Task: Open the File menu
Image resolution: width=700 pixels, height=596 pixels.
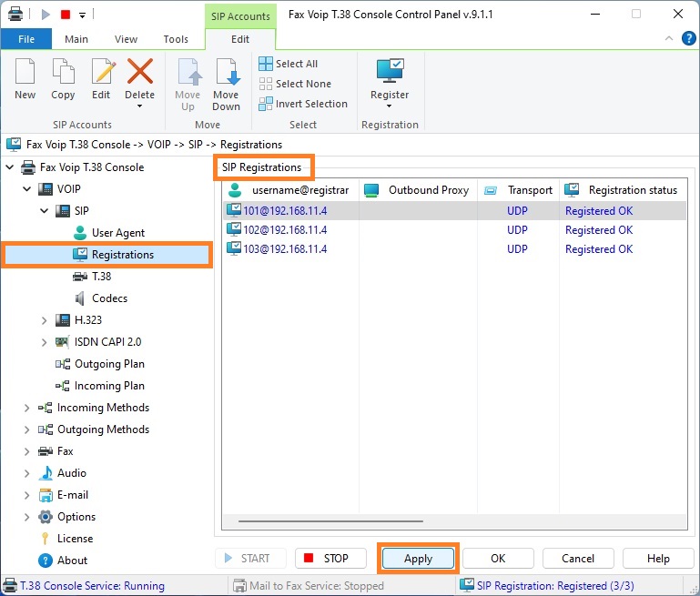Action: 26,39
